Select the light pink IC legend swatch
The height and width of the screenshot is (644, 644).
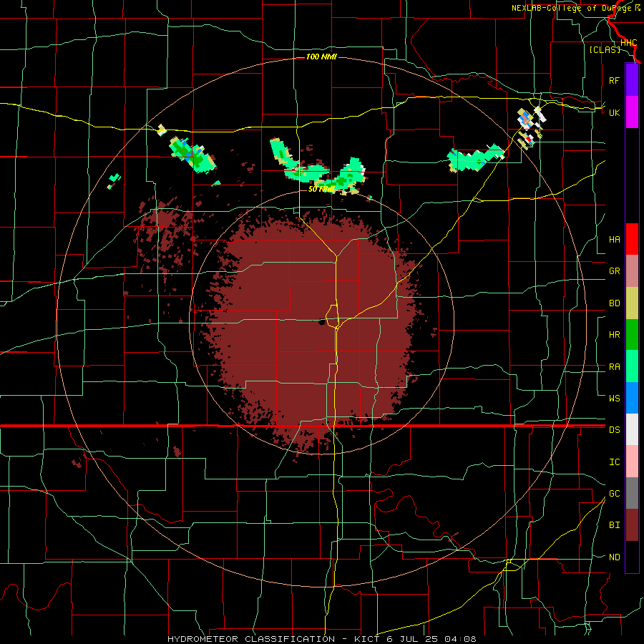point(632,462)
